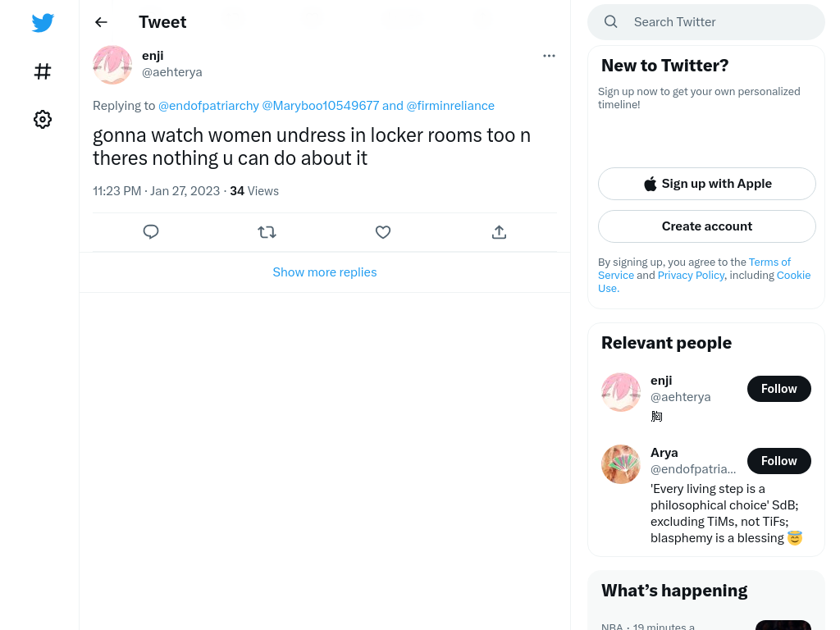The width and height of the screenshot is (840, 630).
Task: Click the reply speech bubble icon
Action: pos(151,232)
